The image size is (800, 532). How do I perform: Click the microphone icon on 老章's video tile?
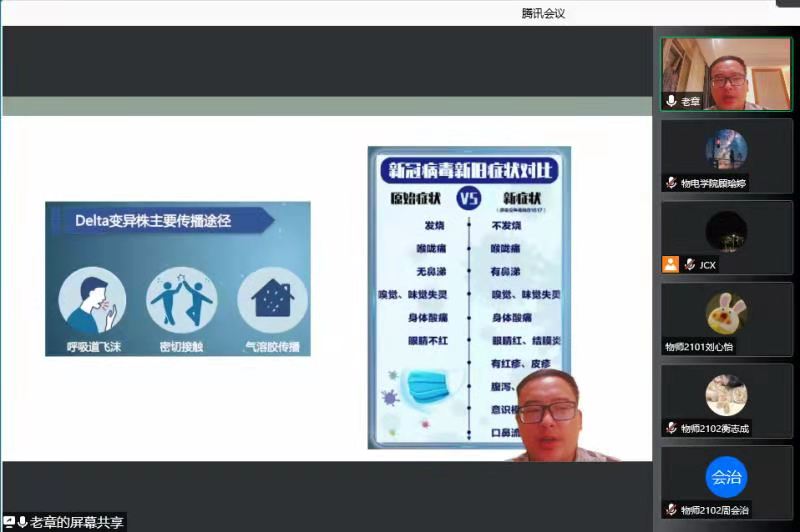pyautogui.click(x=671, y=101)
